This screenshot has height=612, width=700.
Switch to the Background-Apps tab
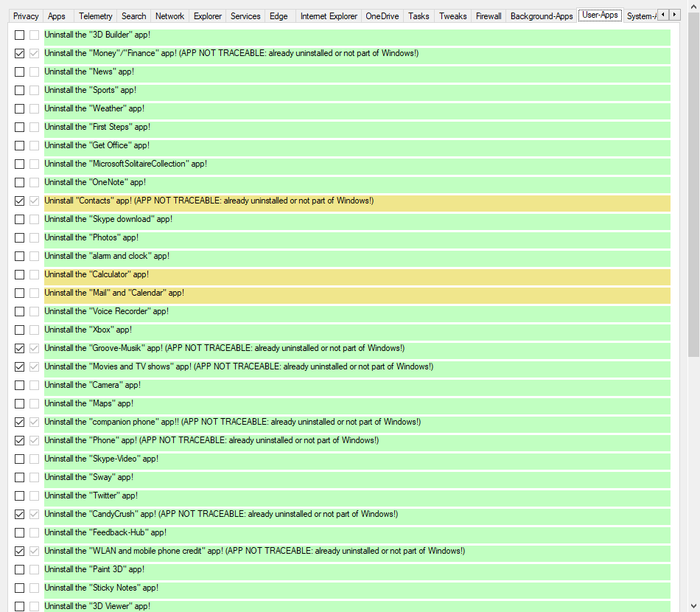click(542, 16)
